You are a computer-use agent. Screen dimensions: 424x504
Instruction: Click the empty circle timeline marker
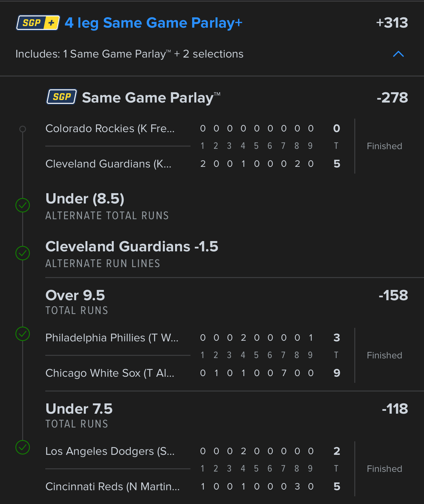pyautogui.click(x=22, y=129)
